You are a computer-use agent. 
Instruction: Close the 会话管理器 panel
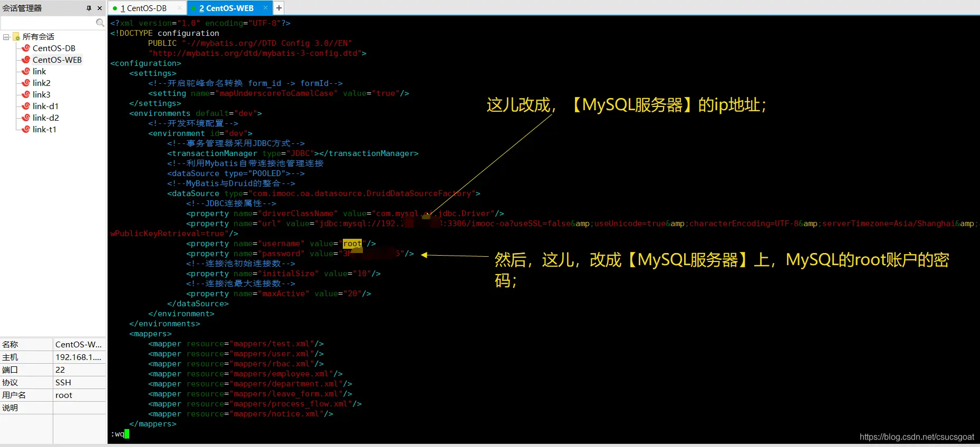click(100, 8)
